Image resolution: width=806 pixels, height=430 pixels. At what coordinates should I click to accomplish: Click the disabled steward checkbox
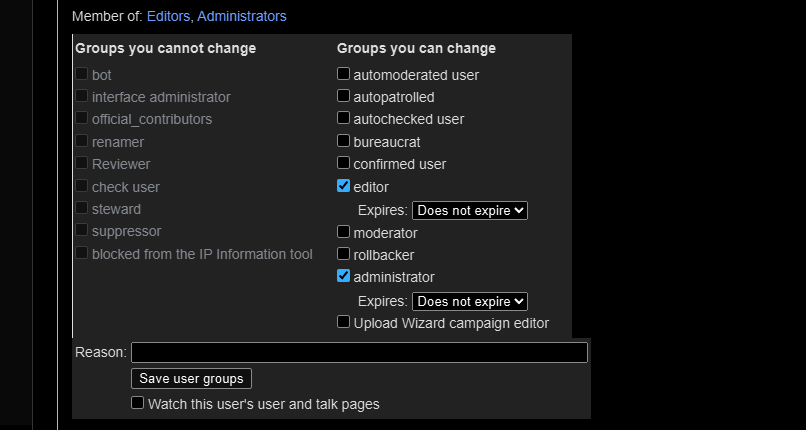(x=82, y=209)
